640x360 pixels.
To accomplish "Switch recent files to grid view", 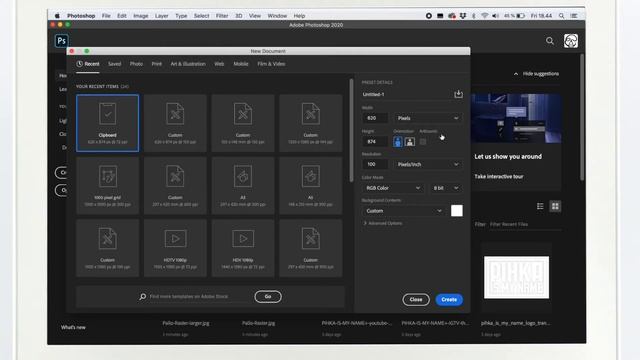I will 555,206.
